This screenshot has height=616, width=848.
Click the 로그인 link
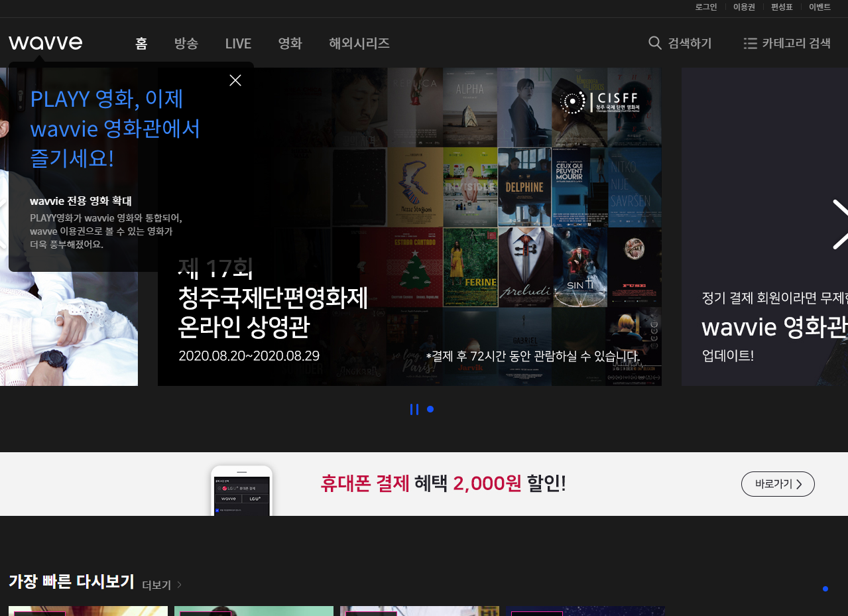706,7
